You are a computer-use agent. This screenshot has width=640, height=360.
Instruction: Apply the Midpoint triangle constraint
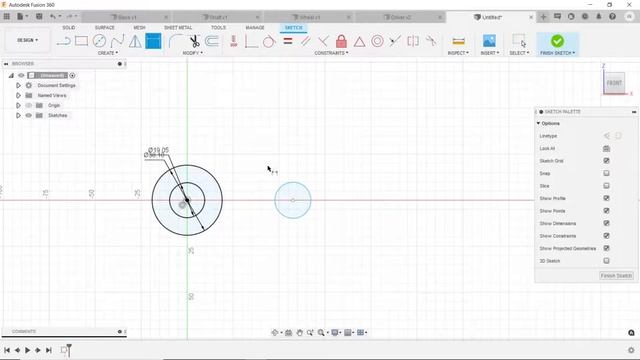click(359, 41)
